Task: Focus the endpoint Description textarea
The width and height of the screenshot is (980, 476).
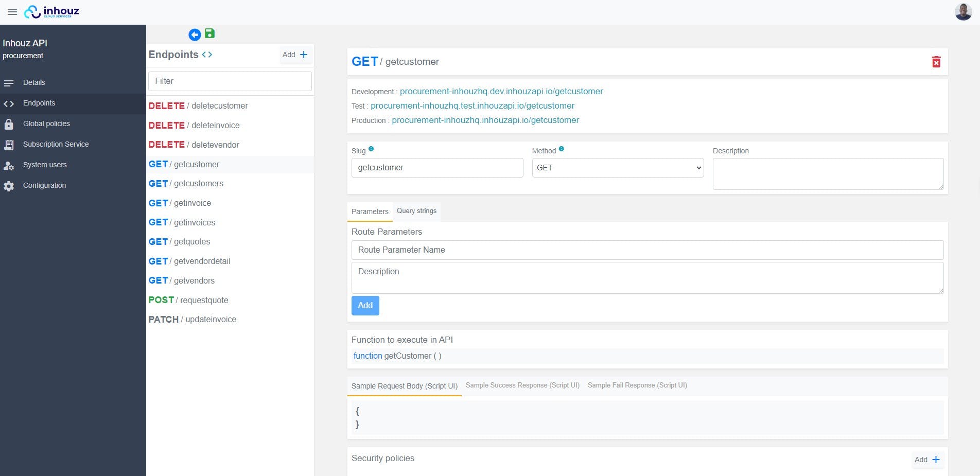Action: pos(828,174)
